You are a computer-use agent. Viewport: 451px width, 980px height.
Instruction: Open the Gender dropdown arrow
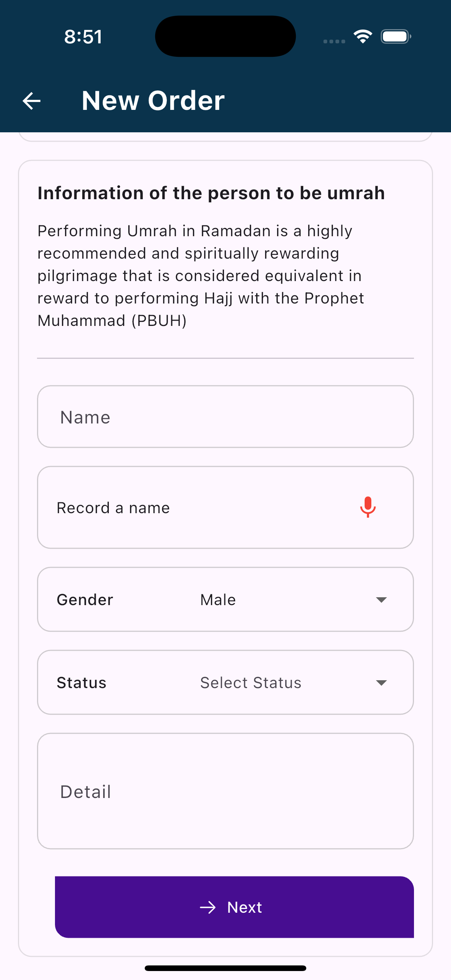[x=381, y=600]
